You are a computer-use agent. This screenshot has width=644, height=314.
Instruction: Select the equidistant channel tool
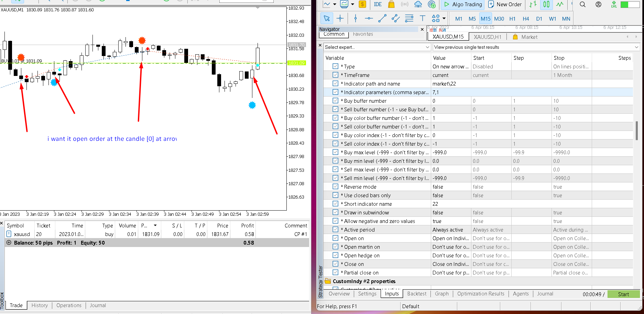click(x=396, y=19)
